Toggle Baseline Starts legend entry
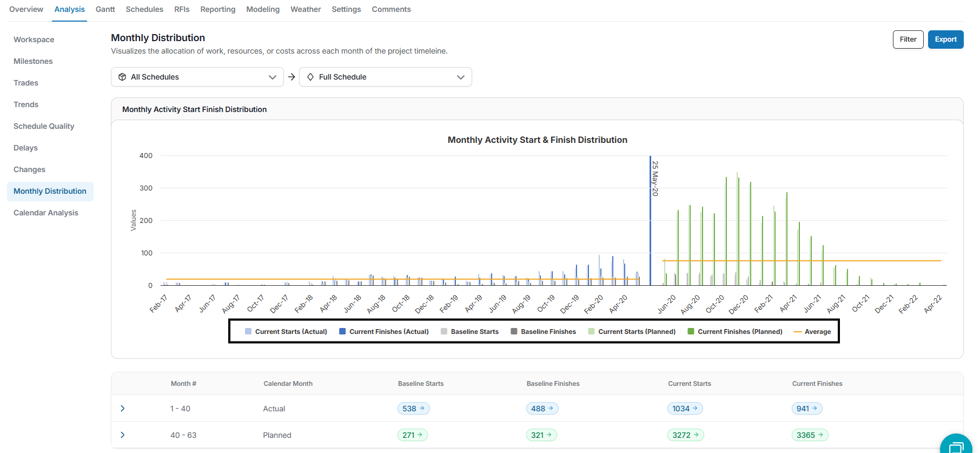The image size is (980, 453). [x=469, y=331]
